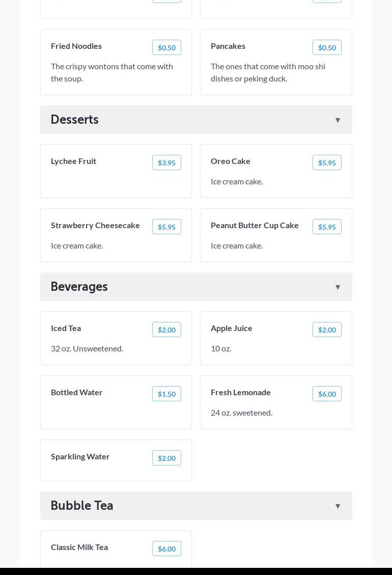Collapse the Desserts section arrow
Viewport: 392px width, 575px height.
point(338,120)
